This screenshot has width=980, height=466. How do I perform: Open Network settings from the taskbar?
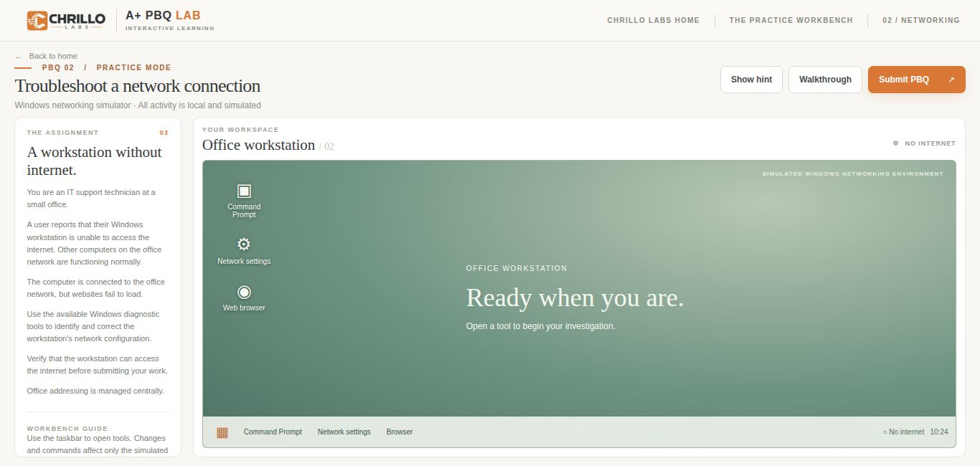[x=344, y=432]
